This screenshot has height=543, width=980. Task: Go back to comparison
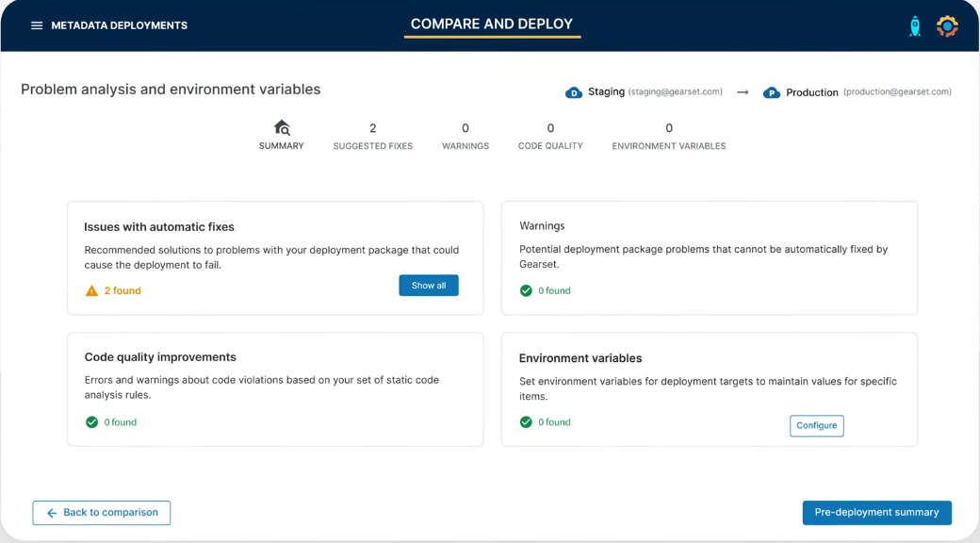tap(102, 513)
